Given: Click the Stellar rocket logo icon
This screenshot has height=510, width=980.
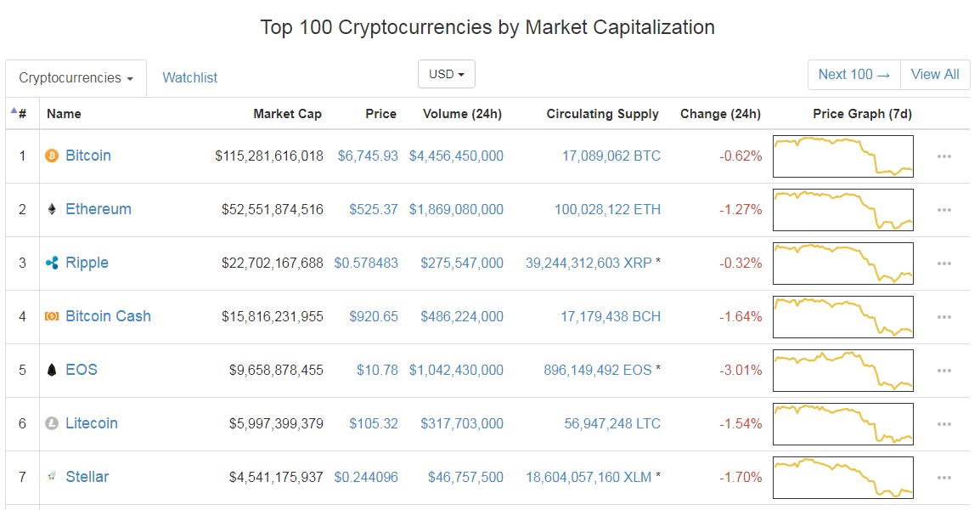Looking at the screenshot, I should click(52, 477).
